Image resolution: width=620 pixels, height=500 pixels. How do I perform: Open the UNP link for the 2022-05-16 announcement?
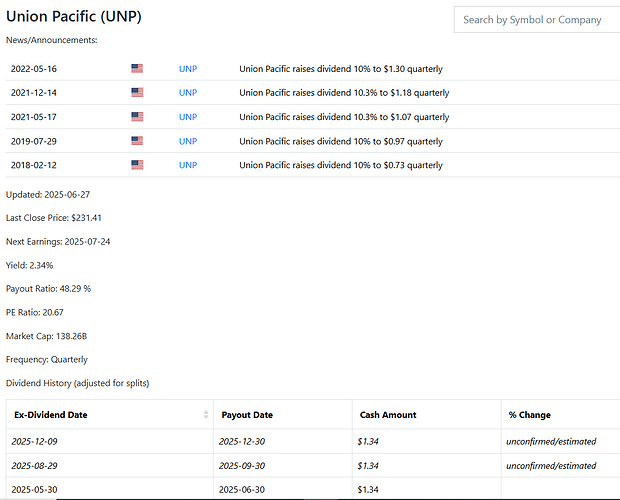coord(188,69)
